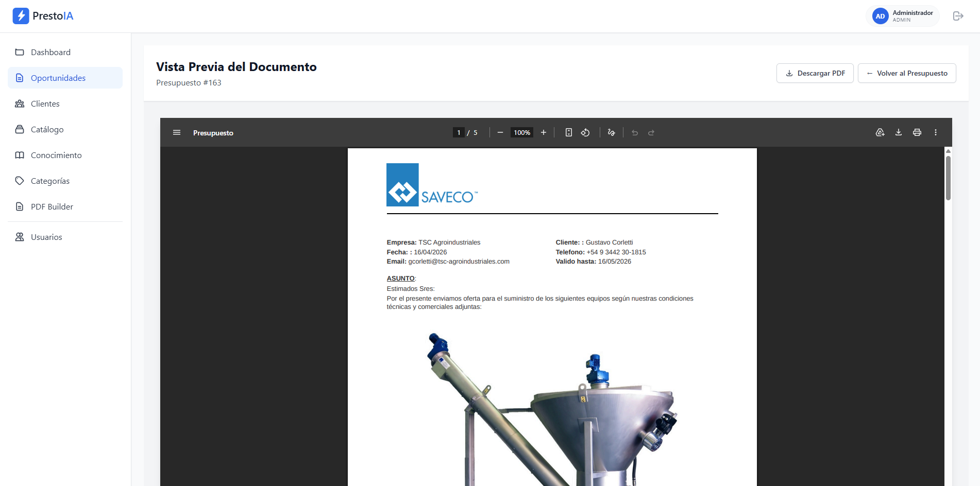
Task: Click the Clientes people icon
Action: [20, 103]
